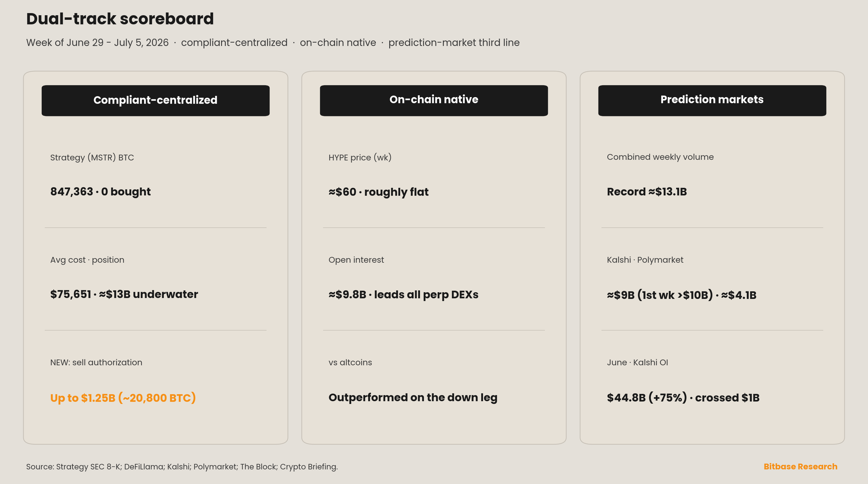The width and height of the screenshot is (868, 484).
Task: Click the 'vs altcoins' label
Action: click(350, 362)
